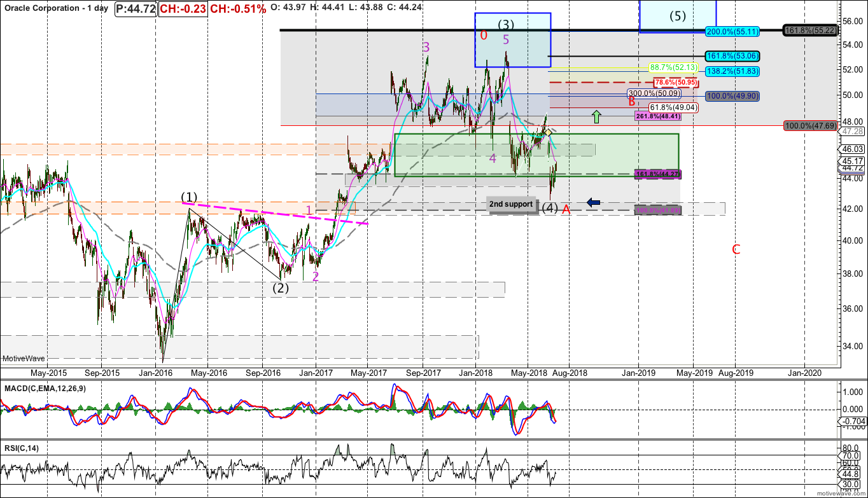Click the Sep-2017 date axis label

(424, 372)
